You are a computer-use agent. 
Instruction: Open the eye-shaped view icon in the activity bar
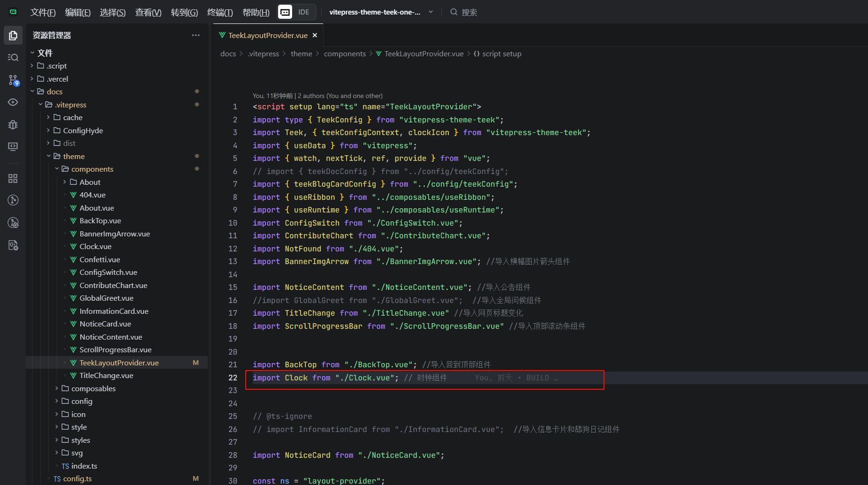13,102
